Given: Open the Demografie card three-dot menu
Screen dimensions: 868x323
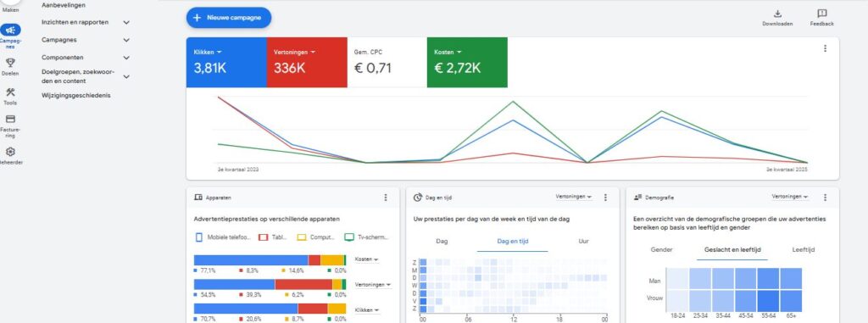Looking at the screenshot, I should point(825,198).
